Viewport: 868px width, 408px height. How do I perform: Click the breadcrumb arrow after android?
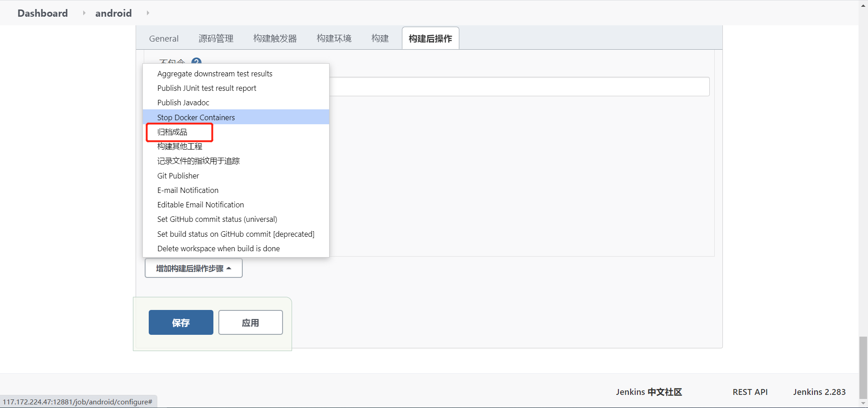(x=148, y=13)
